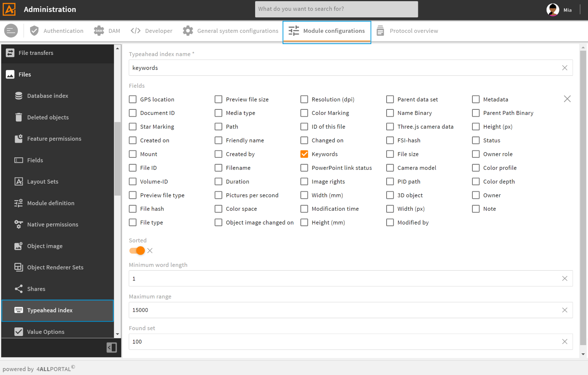
Task: Select Layout Sets in the sidebar
Action: click(43, 182)
